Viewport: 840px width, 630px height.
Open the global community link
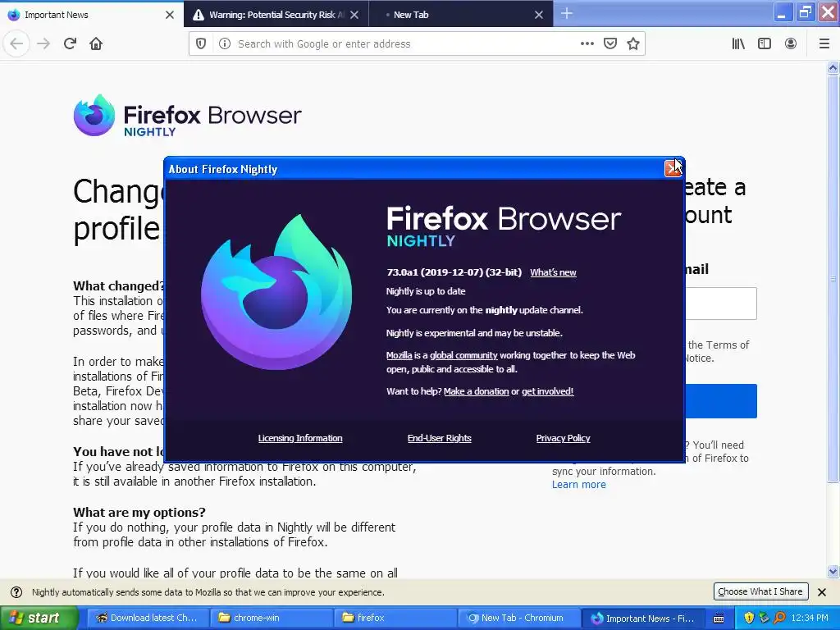463,355
